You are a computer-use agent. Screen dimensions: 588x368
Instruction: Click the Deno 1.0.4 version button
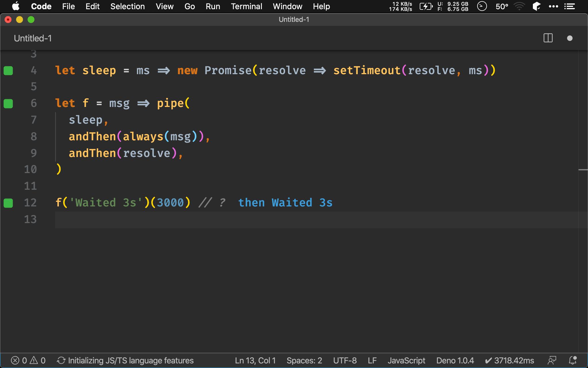[453, 360]
